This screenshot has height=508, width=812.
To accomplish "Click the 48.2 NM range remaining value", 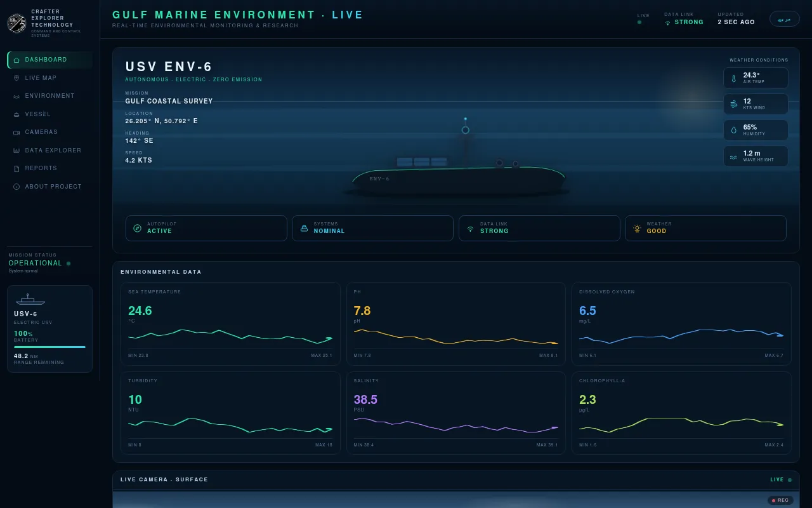I will 26,357.
